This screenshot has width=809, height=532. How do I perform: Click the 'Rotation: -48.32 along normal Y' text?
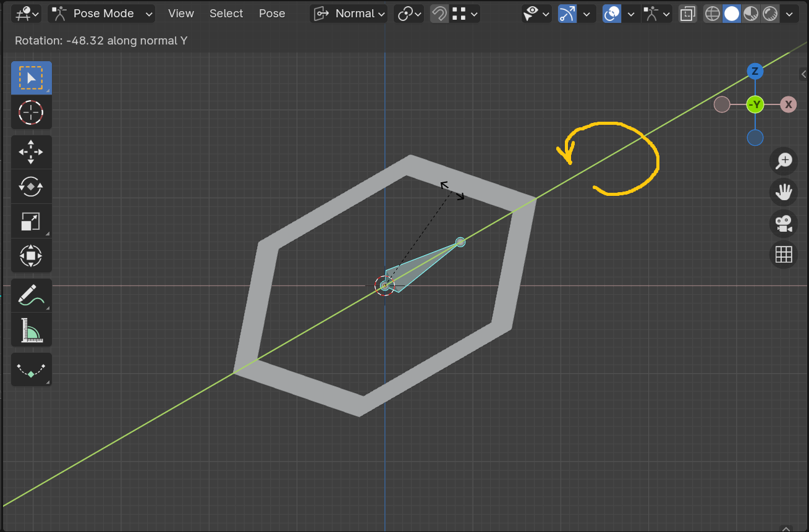(x=101, y=41)
